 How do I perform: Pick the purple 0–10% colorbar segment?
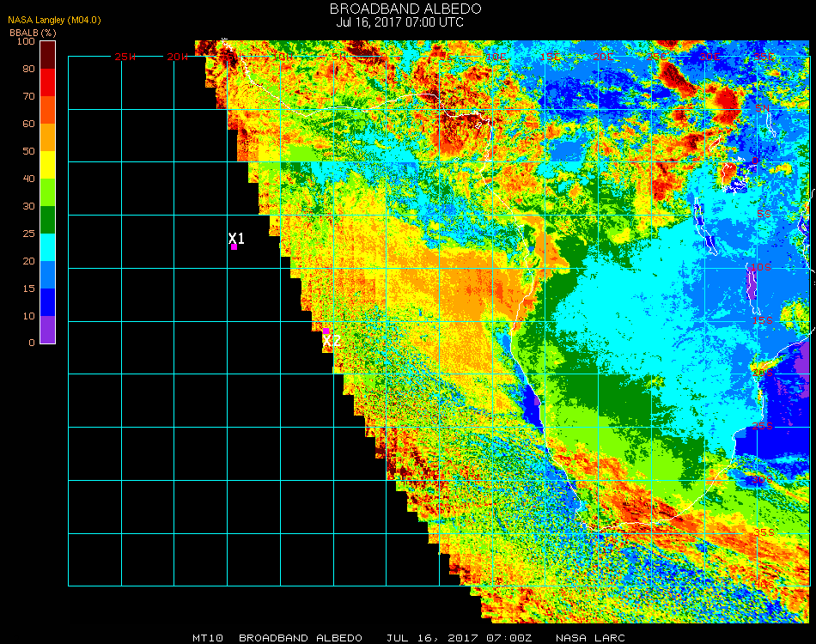pyautogui.click(x=48, y=330)
